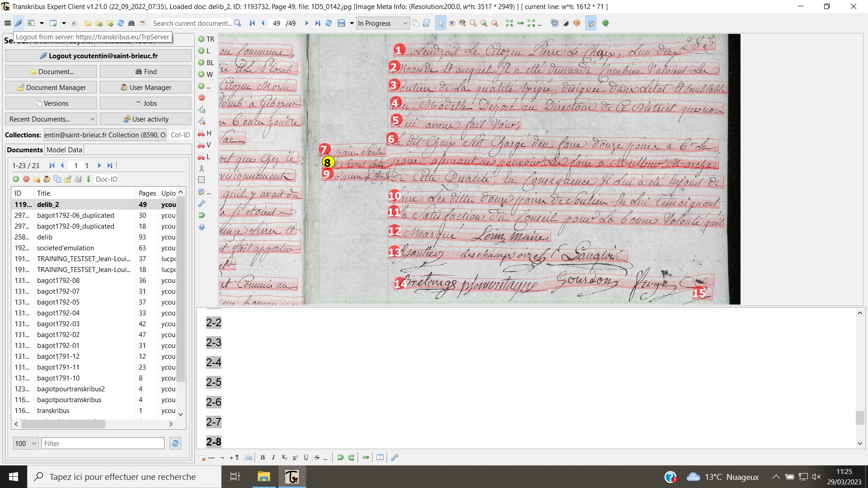Click the search current document icon
Screen dimensions: 868x488
237,23
